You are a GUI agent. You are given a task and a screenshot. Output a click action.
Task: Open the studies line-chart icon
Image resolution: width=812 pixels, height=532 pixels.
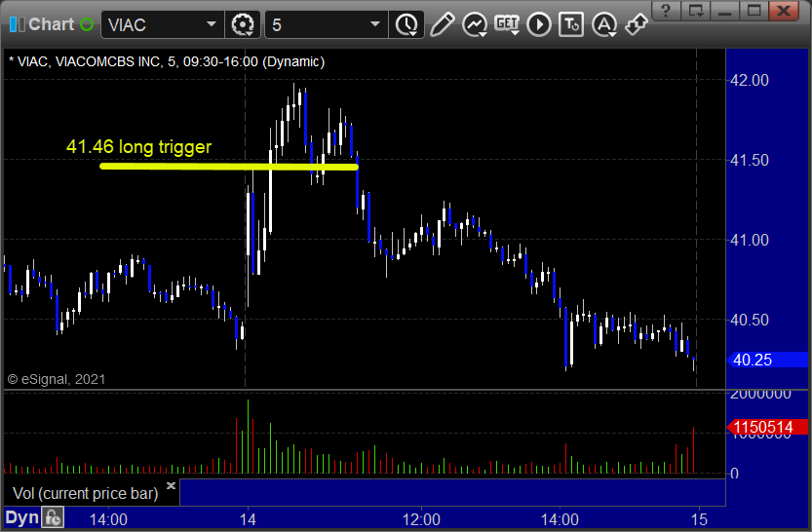point(475,24)
